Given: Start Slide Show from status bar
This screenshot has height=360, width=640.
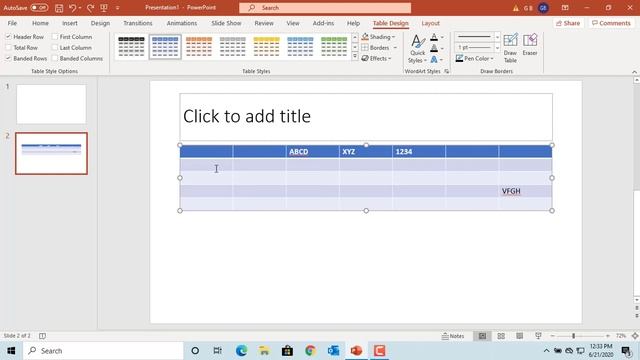Looking at the screenshot, I should point(538,336).
